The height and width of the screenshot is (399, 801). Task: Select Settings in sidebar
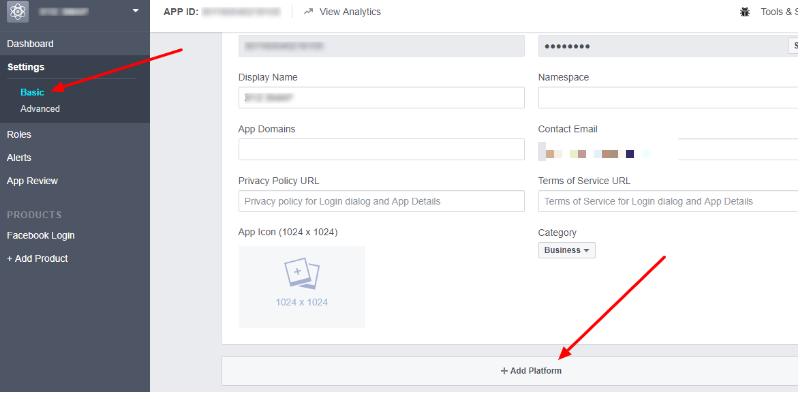tap(26, 67)
